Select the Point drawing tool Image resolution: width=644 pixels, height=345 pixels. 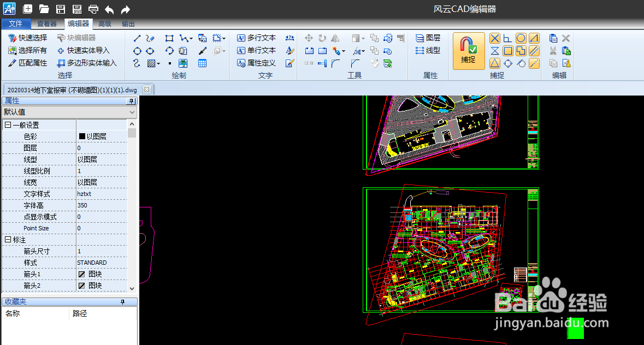click(170, 63)
